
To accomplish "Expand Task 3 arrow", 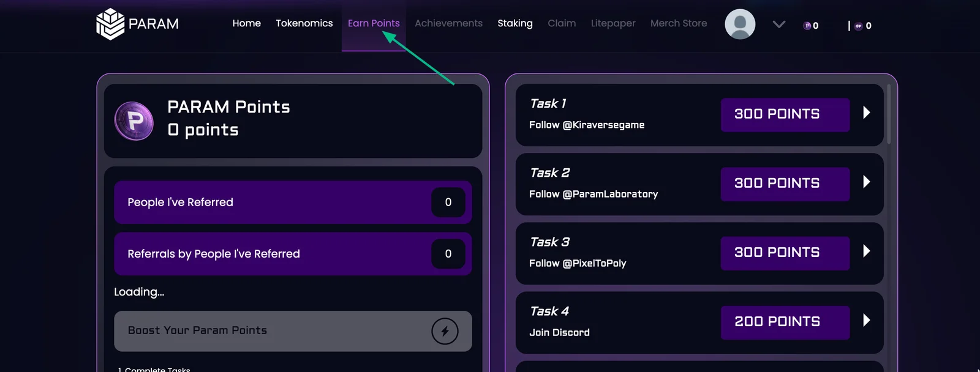I will pyautogui.click(x=867, y=251).
